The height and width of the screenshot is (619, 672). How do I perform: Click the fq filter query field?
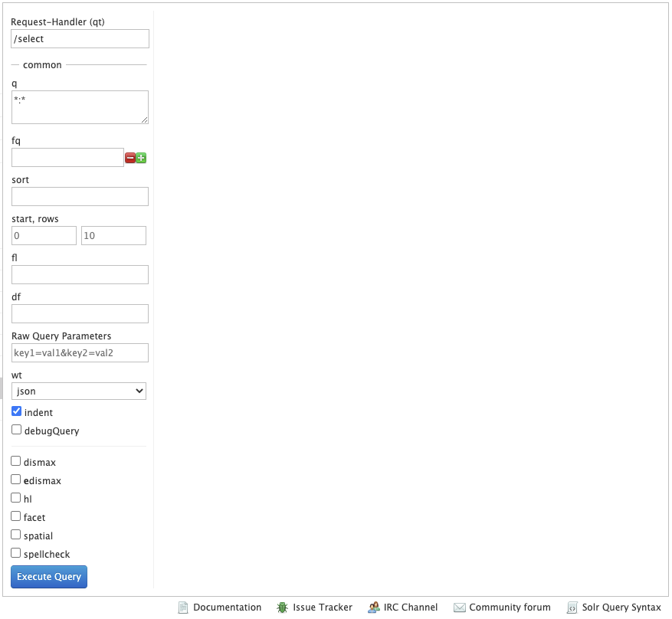(67, 158)
